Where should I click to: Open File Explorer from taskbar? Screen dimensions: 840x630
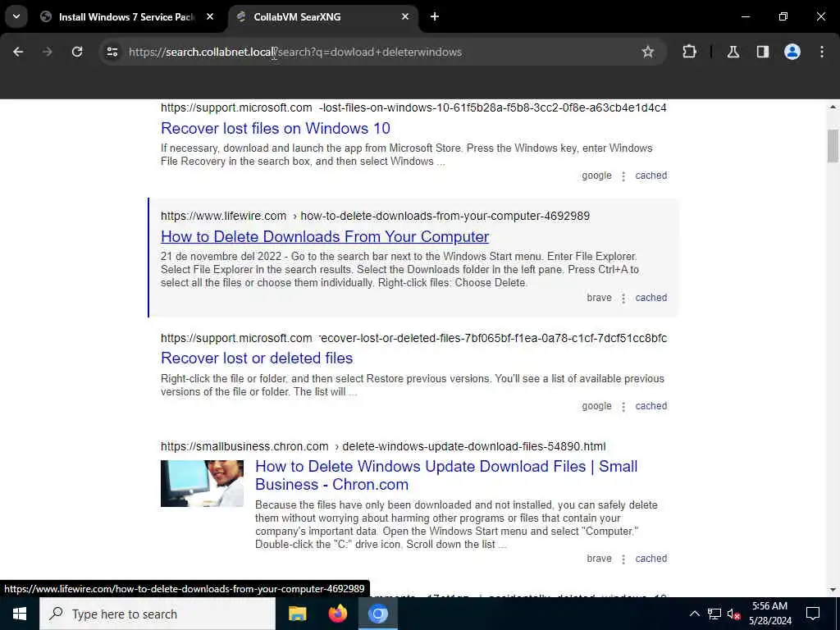tap(297, 614)
